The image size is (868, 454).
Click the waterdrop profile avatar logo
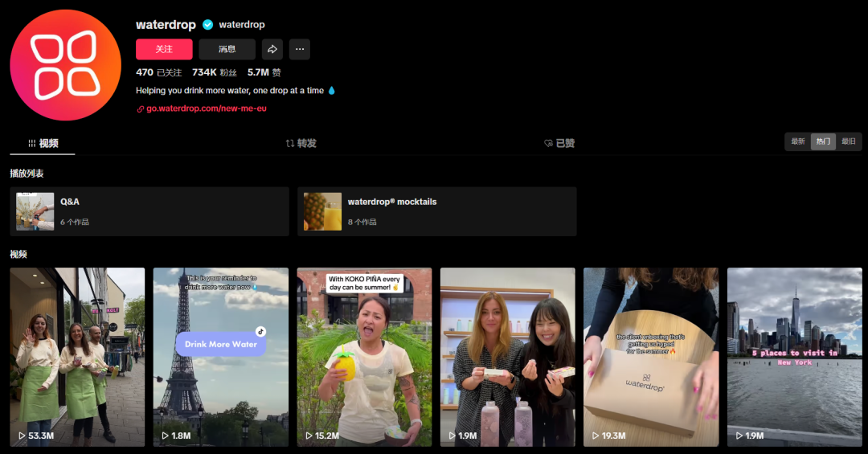click(65, 65)
